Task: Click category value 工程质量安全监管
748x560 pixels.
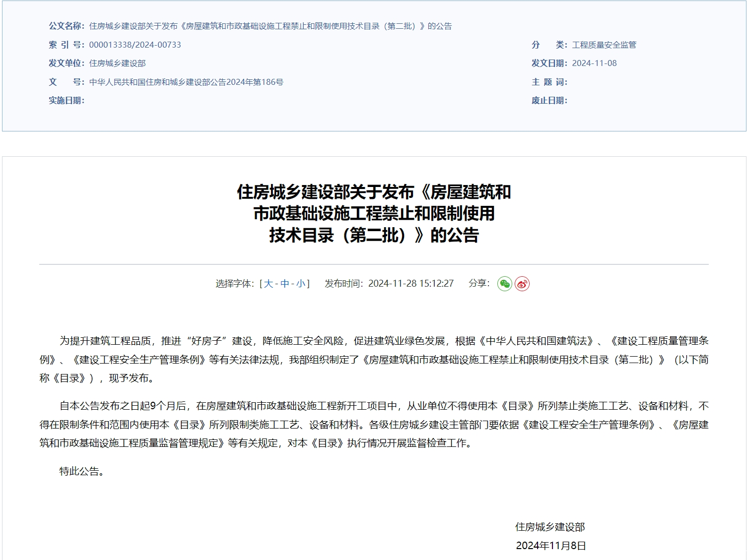Action: [x=604, y=45]
